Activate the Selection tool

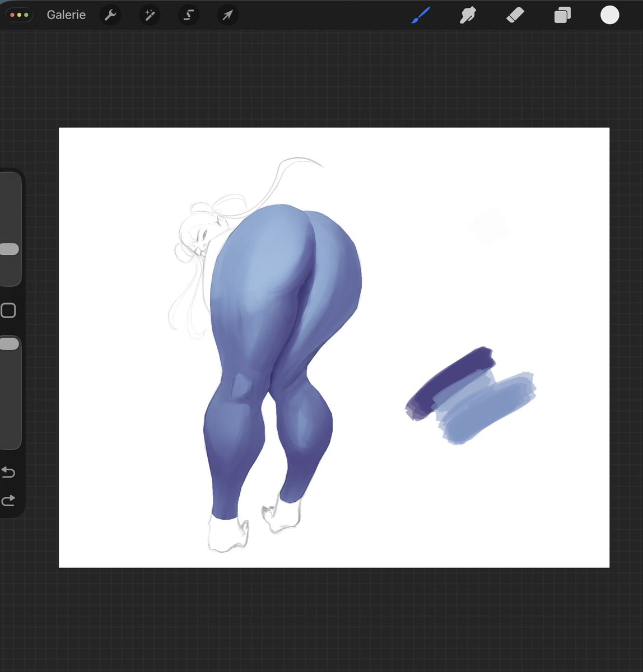189,15
